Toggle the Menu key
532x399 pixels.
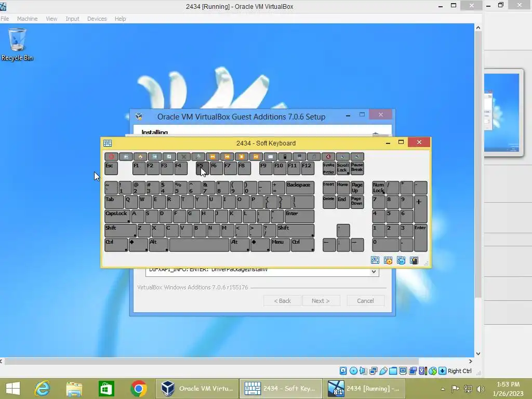(280, 245)
